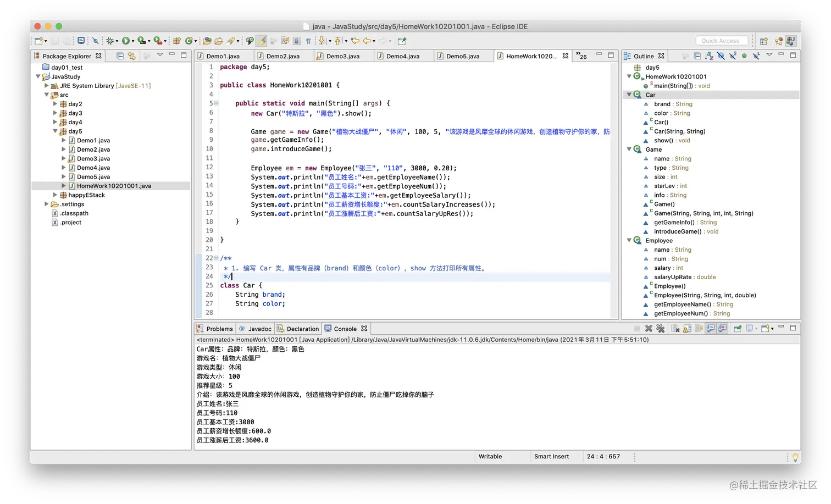Image resolution: width=831 pixels, height=504 pixels.
Task: Click the green Run button
Action: [x=126, y=41]
